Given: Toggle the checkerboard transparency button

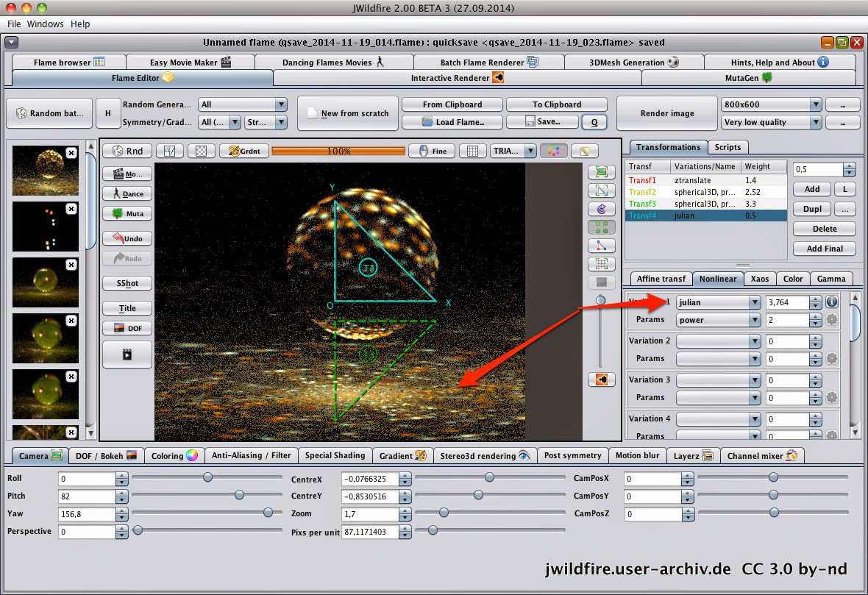Looking at the screenshot, I should (201, 151).
